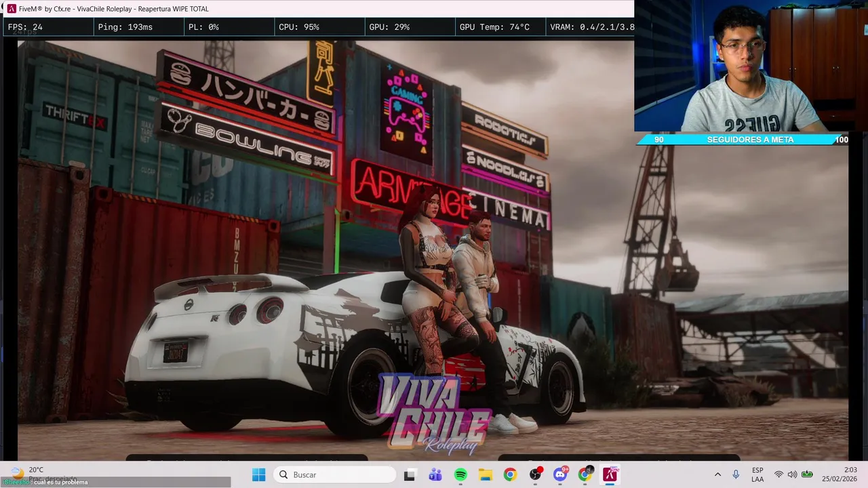The width and height of the screenshot is (868, 488).
Task: Check the battery status icon
Action: pos(807,475)
